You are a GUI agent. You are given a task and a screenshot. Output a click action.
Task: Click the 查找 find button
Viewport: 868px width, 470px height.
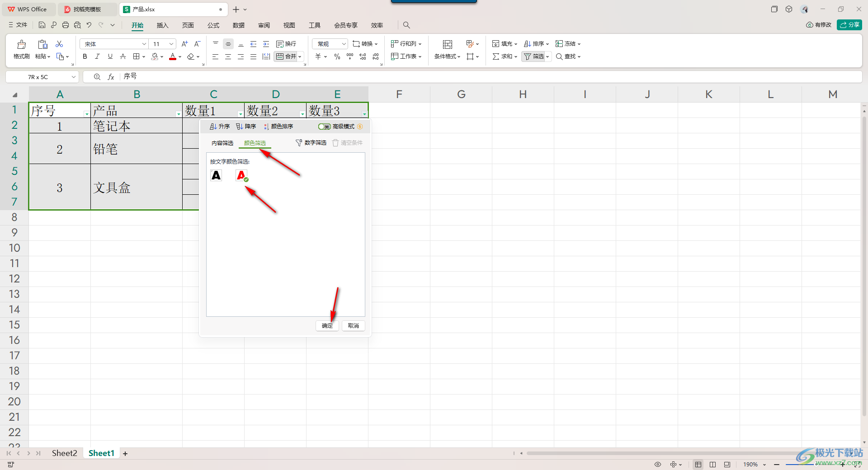(x=568, y=56)
